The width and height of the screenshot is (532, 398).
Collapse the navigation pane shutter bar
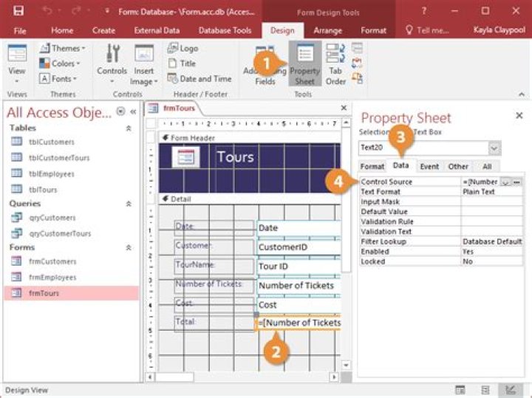(x=133, y=111)
